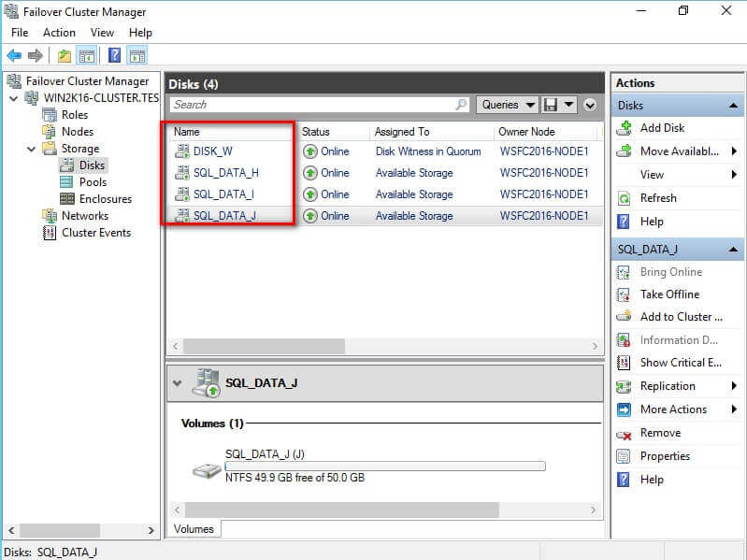The height and width of the screenshot is (560, 747).
Task: Select the DISK_W row in disks list
Action: coord(212,151)
